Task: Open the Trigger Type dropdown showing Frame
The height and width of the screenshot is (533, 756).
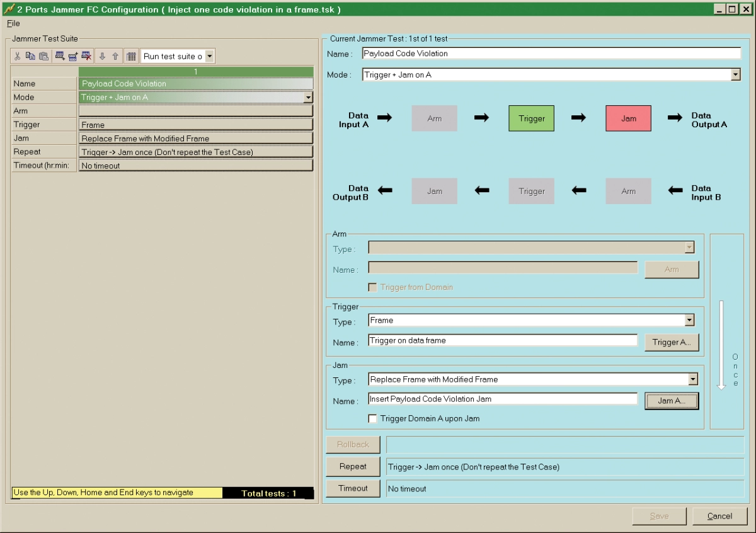Action: pos(689,321)
